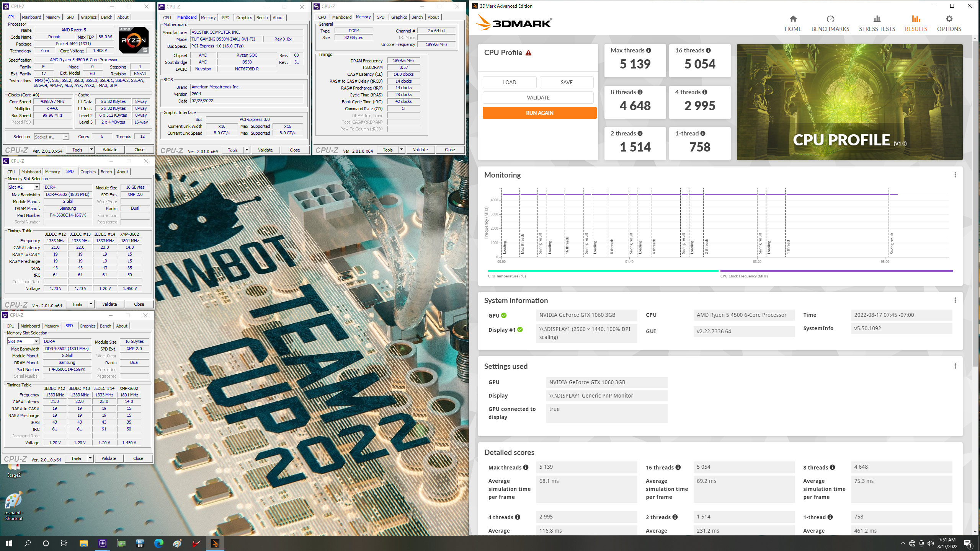Click the SAVE button in 3DMark
The width and height of the screenshot is (980, 551).
pos(567,82)
